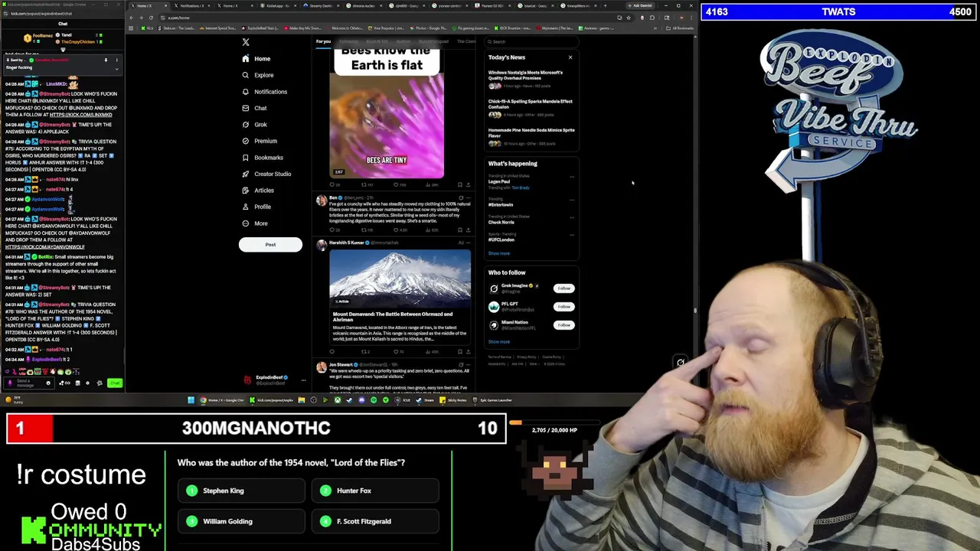Follow Miami Nation
980x551 pixels.
563,325
